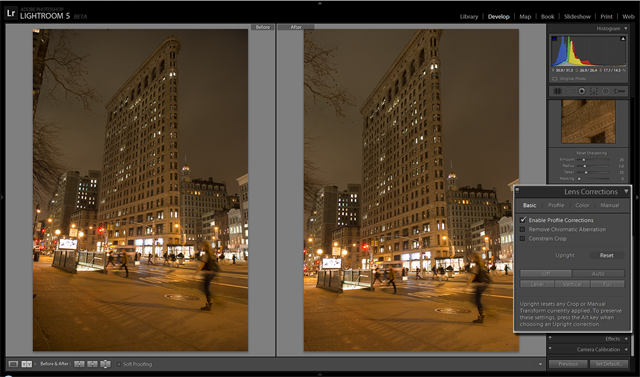Click the Lightroom Lr logo
This screenshot has height=377, width=640.
tap(11, 13)
